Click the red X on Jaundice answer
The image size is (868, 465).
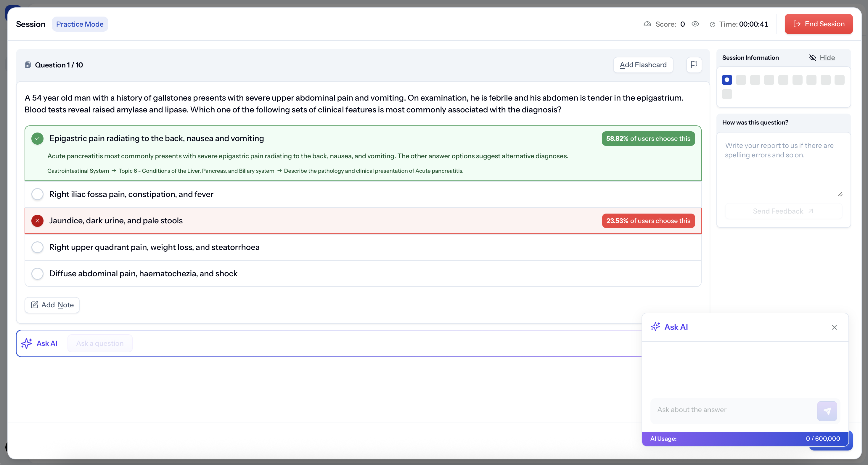pos(37,221)
